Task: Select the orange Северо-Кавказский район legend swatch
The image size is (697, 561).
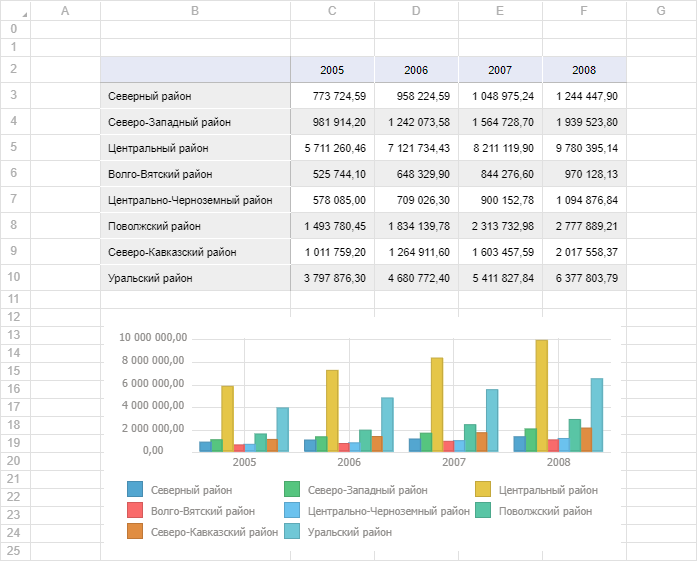Action: click(x=134, y=532)
